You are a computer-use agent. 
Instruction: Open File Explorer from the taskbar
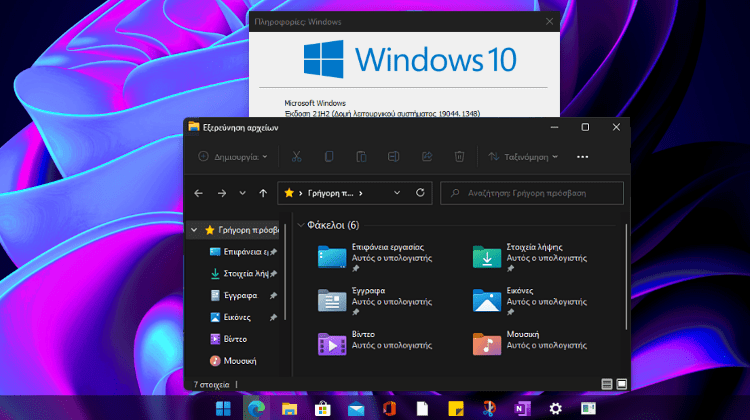click(289, 409)
